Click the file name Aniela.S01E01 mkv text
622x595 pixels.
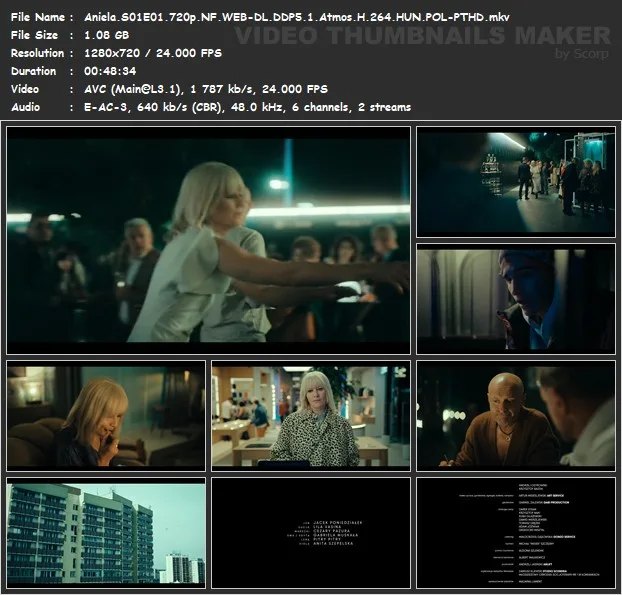tap(297, 17)
